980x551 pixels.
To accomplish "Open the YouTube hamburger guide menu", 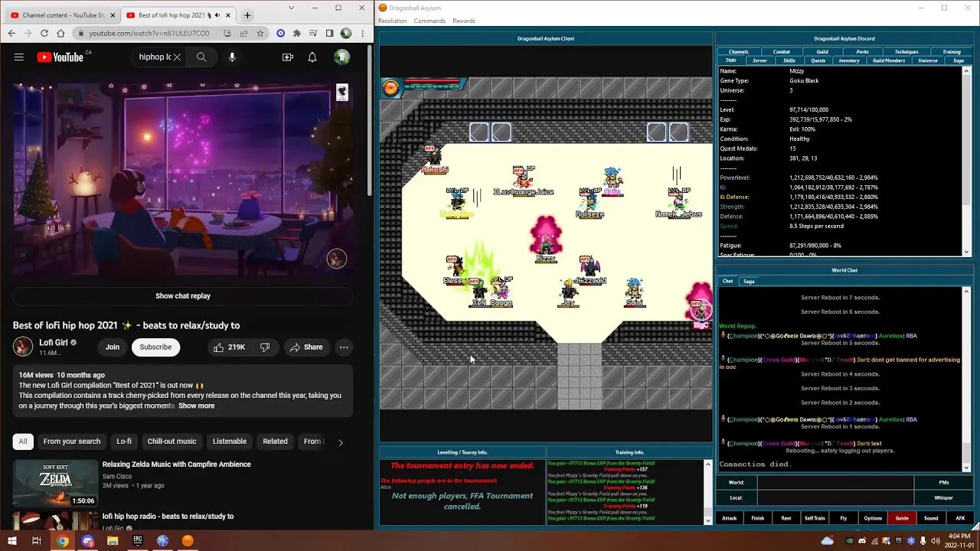I will [18, 57].
